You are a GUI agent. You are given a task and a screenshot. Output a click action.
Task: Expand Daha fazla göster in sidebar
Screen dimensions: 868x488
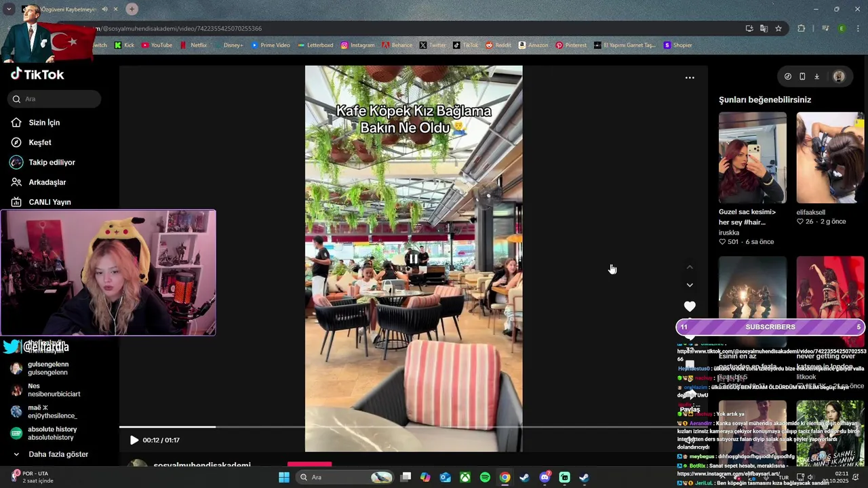tap(50, 454)
